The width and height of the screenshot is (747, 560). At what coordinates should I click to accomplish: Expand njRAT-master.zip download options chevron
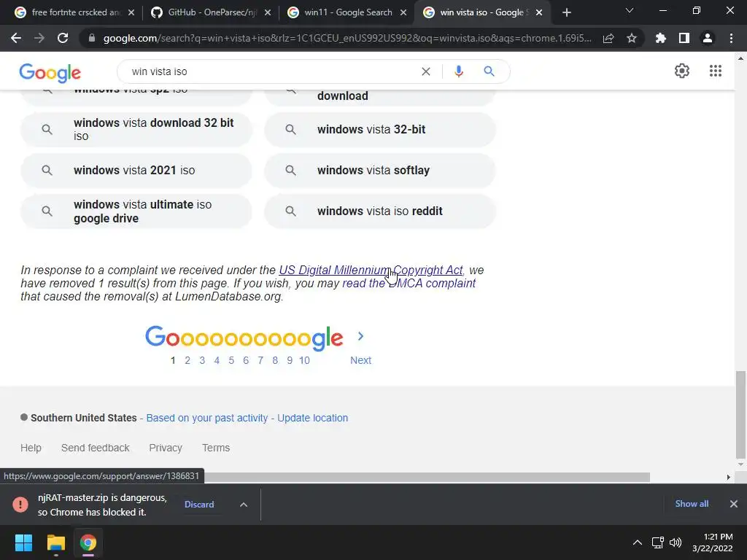click(244, 505)
